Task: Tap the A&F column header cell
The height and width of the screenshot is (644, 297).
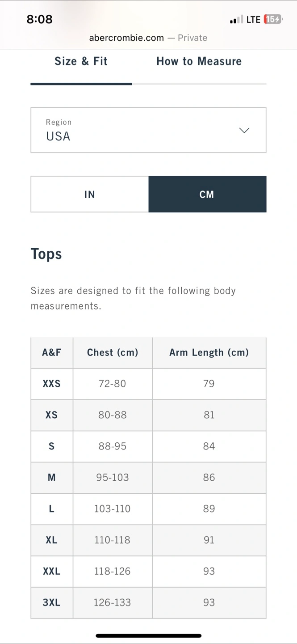Action: click(52, 352)
